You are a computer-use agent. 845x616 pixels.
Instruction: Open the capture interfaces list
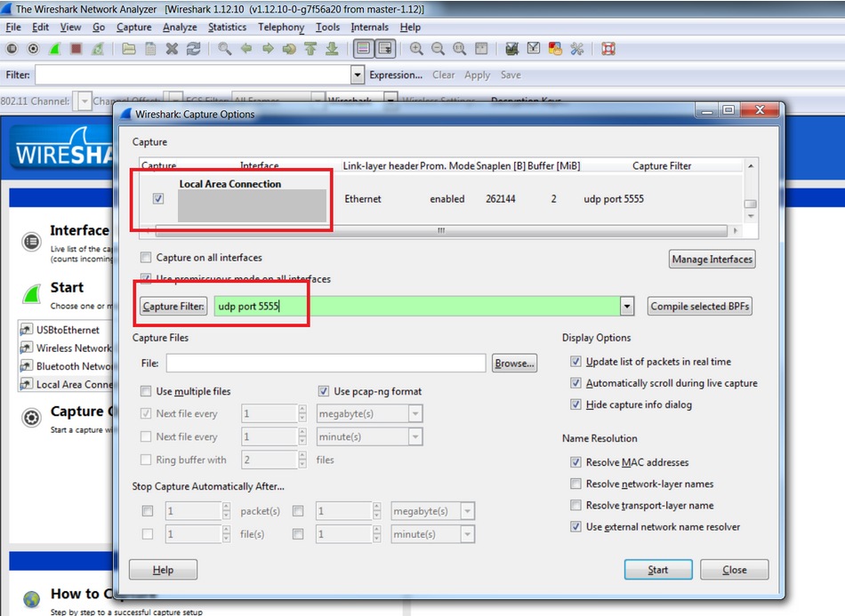[x=12, y=49]
